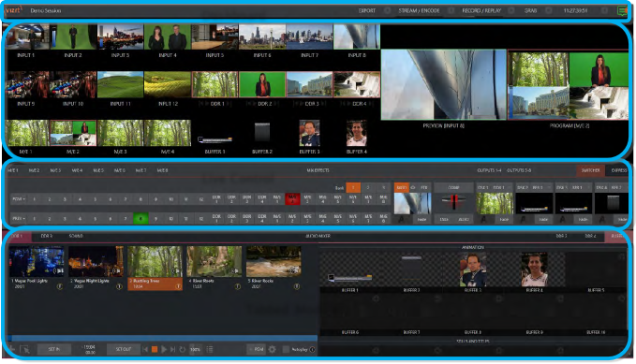This screenshot has width=636, height=364.
Task: Open the notifications icon at top right
Action: [x=622, y=10]
